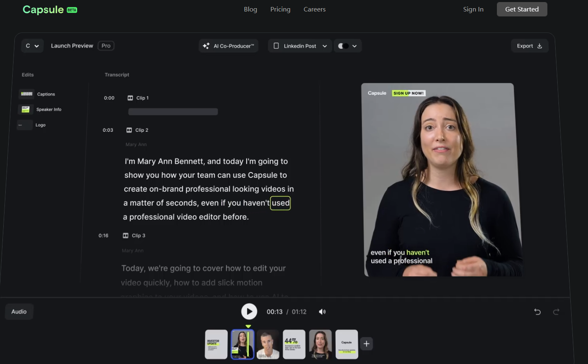Click the Logo thumbnail icon
The height and width of the screenshot is (364, 588).
click(x=25, y=125)
